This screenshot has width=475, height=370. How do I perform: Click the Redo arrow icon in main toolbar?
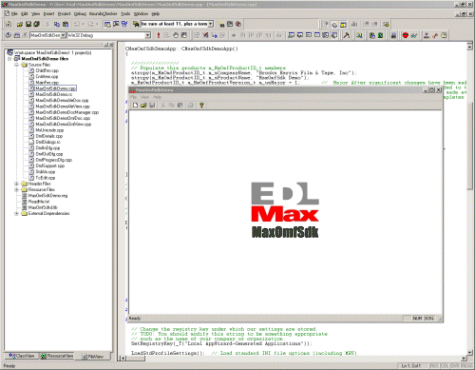point(90,24)
